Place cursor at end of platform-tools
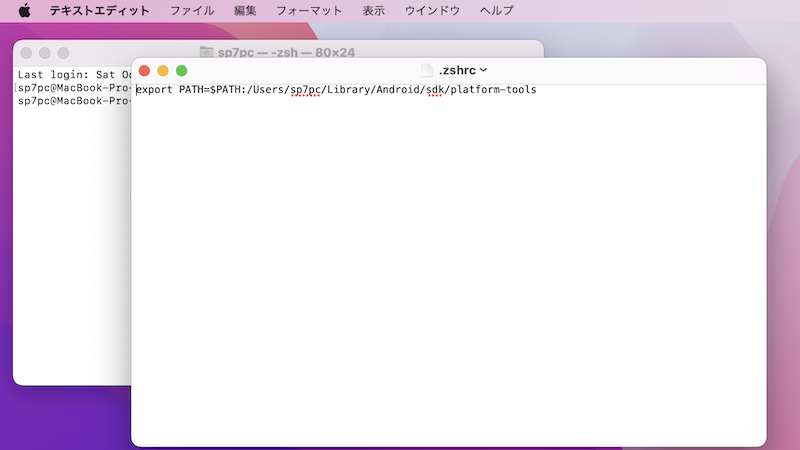 pos(538,90)
